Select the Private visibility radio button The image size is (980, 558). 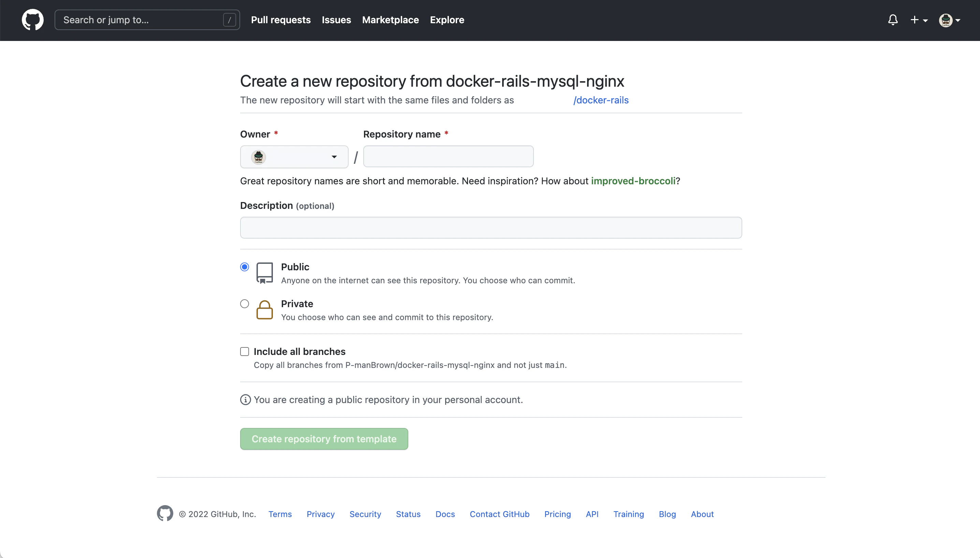(245, 303)
